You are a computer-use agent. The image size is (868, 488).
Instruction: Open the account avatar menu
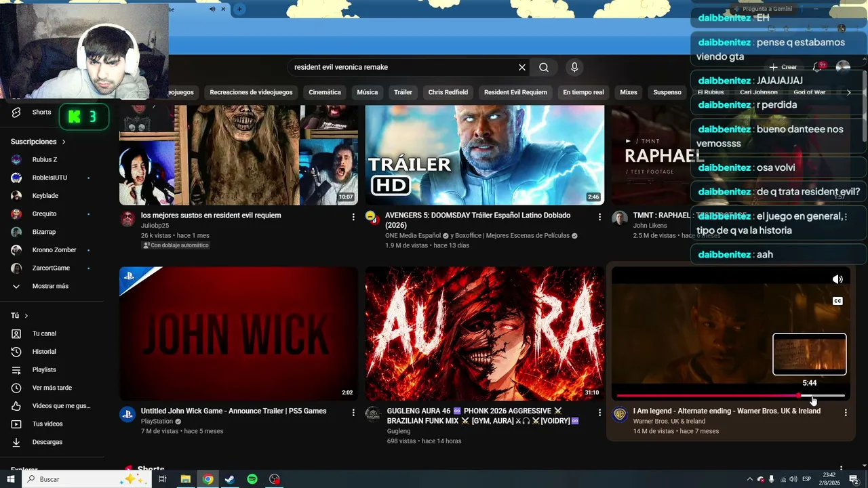pos(843,66)
